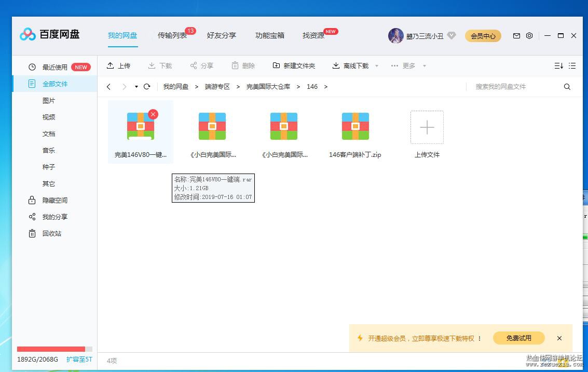Open the 会员中心 button

(483, 36)
